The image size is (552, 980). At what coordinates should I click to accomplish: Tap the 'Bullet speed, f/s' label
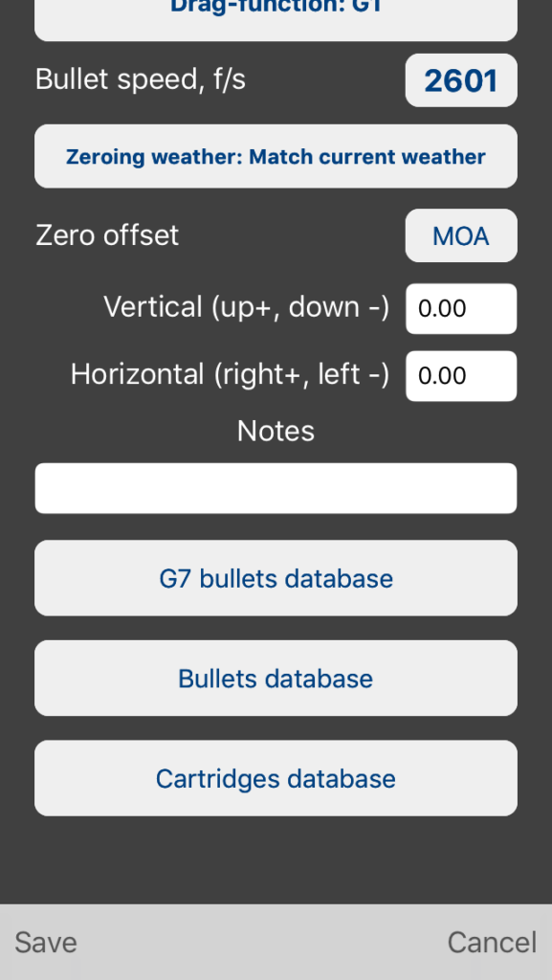pyautogui.click(x=141, y=80)
